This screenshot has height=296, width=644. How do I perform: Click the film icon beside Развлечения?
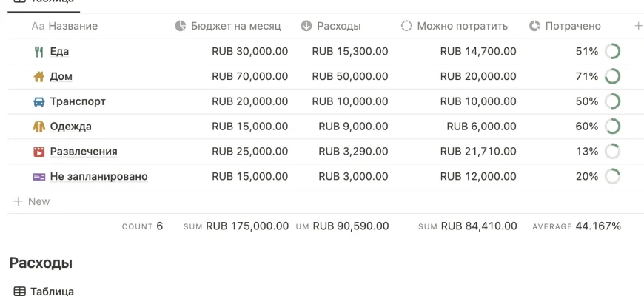[39, 152]
